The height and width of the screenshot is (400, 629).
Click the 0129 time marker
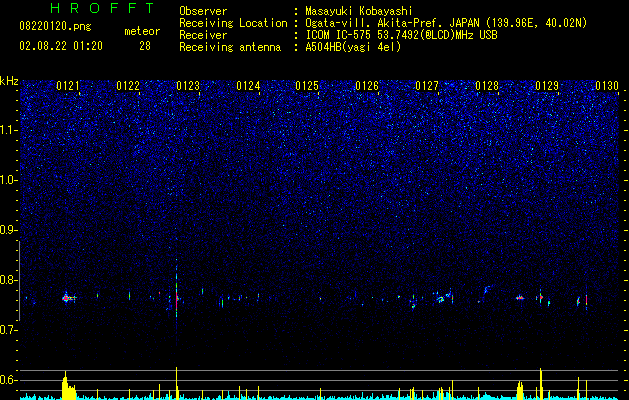[547, 86]
